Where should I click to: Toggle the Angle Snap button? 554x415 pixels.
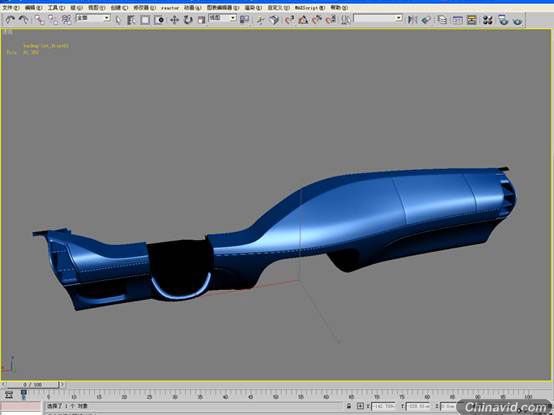tap(303, 20)
